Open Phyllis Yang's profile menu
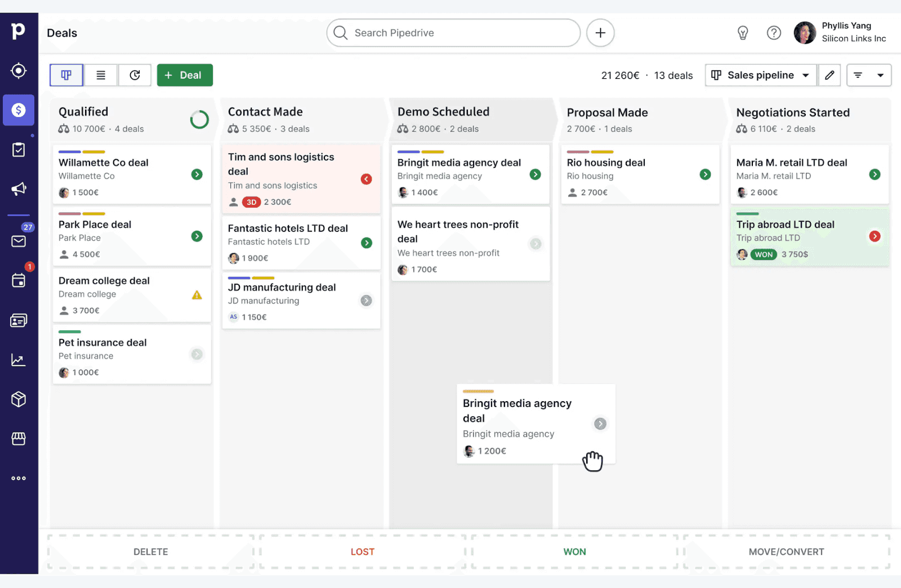 click(804, 33)
